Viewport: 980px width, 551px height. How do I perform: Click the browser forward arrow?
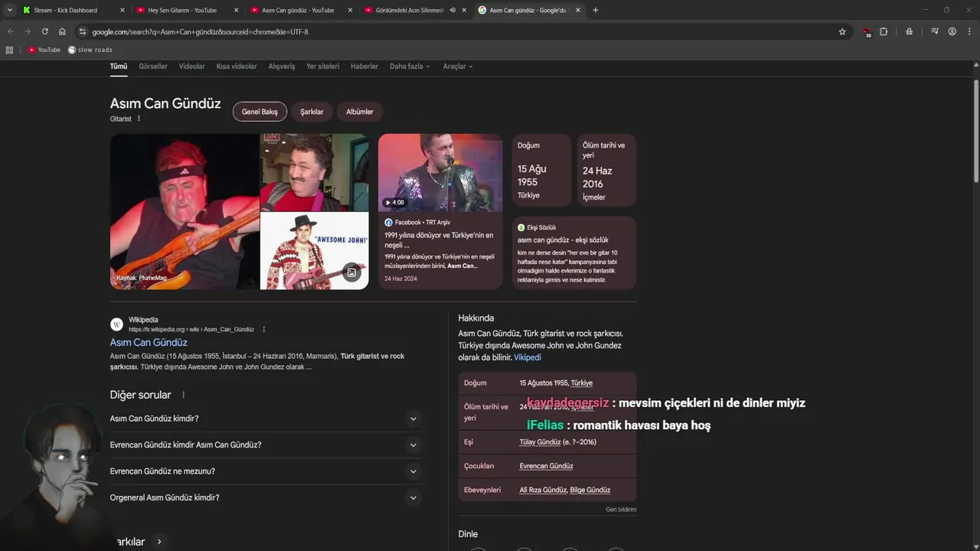[x=28, y=31]
